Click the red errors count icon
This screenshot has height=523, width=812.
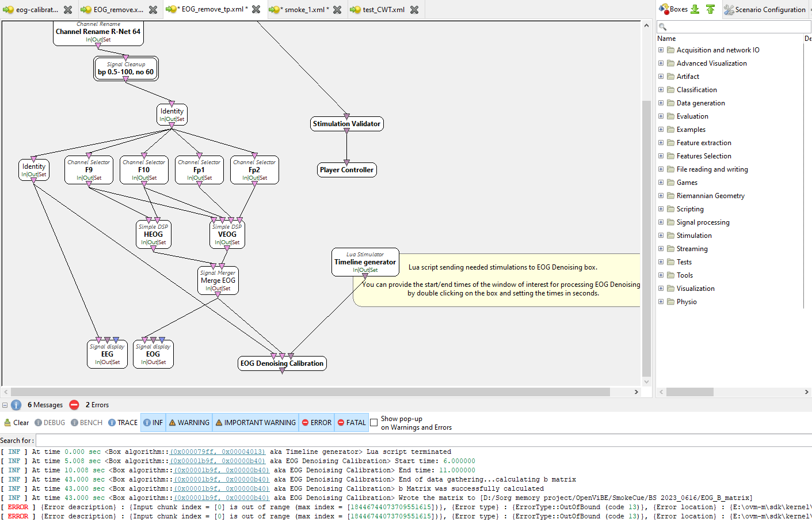(x=74, y=405)
